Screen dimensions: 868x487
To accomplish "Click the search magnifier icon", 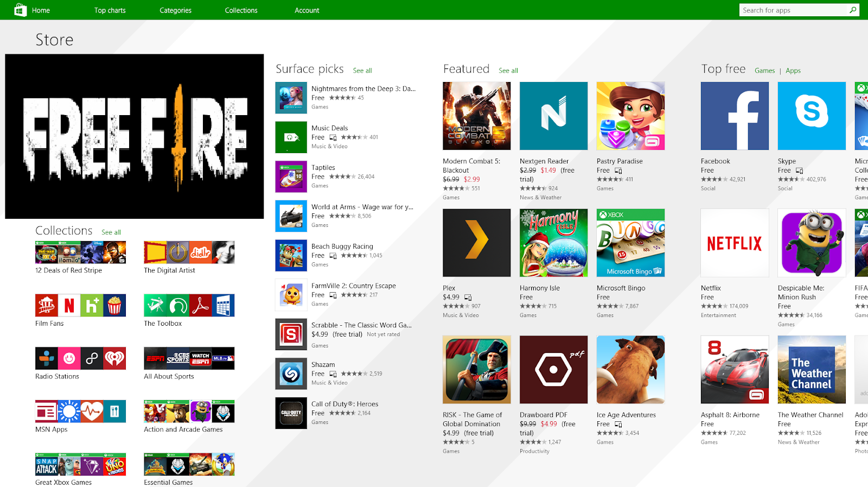I will coord(853,10).
